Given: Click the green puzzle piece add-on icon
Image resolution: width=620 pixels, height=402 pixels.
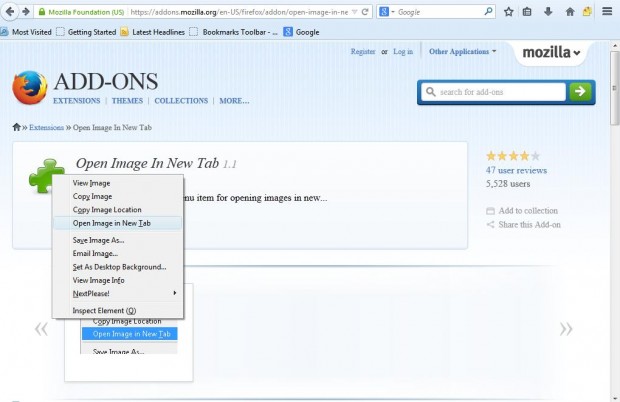Looking at the screenshot, I should 46,176.
